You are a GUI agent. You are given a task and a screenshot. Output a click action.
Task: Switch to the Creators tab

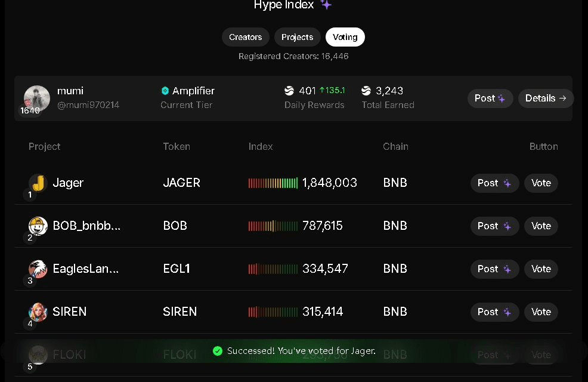pyautogui.click(x=246, y=37)
